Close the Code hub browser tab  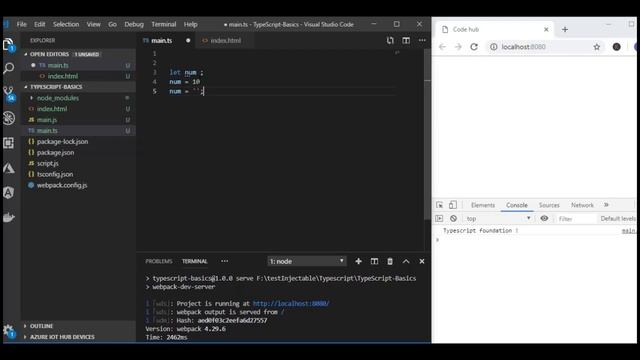pyautogui.click(x=546, y=29)
